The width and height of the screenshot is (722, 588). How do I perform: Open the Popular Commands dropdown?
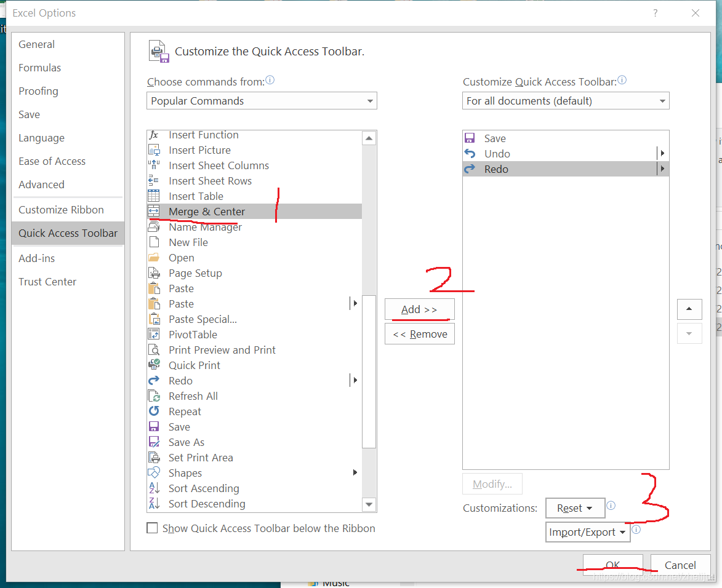click(x=262, y=101)
